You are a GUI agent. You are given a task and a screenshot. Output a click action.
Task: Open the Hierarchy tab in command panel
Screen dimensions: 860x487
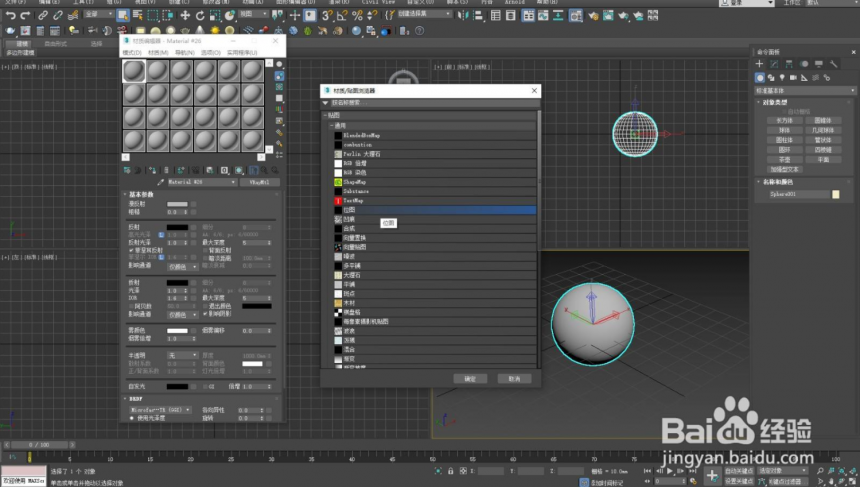click(x=789, y=64)
